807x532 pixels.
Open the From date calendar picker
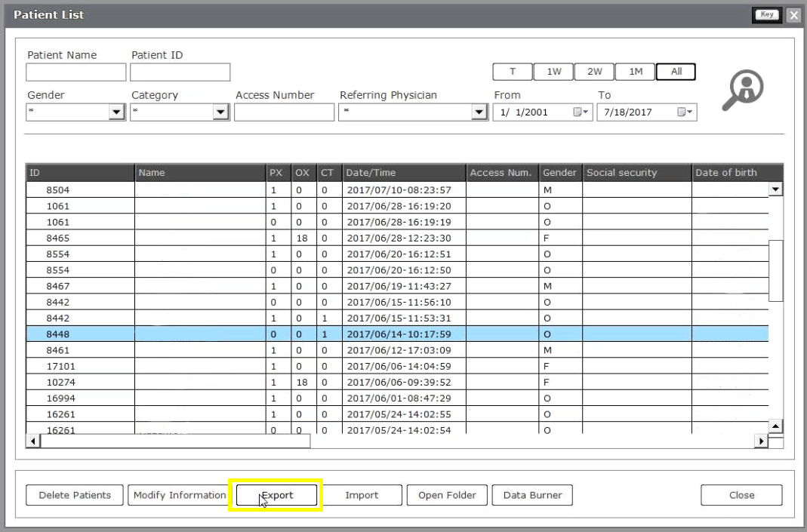(579, 112)
